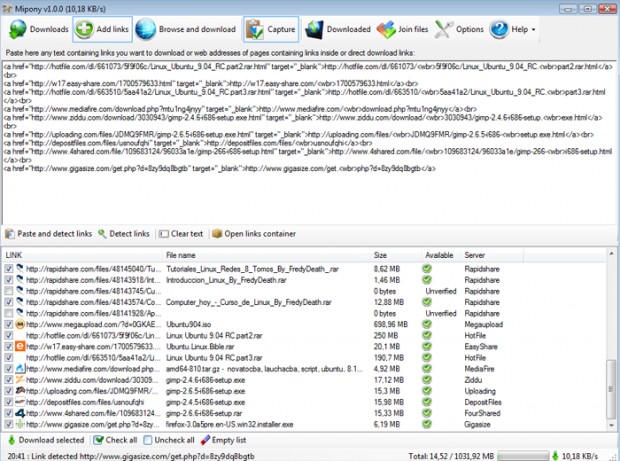
Task: Toggle the Capture clipboard icon
Action: coord(255,30)
